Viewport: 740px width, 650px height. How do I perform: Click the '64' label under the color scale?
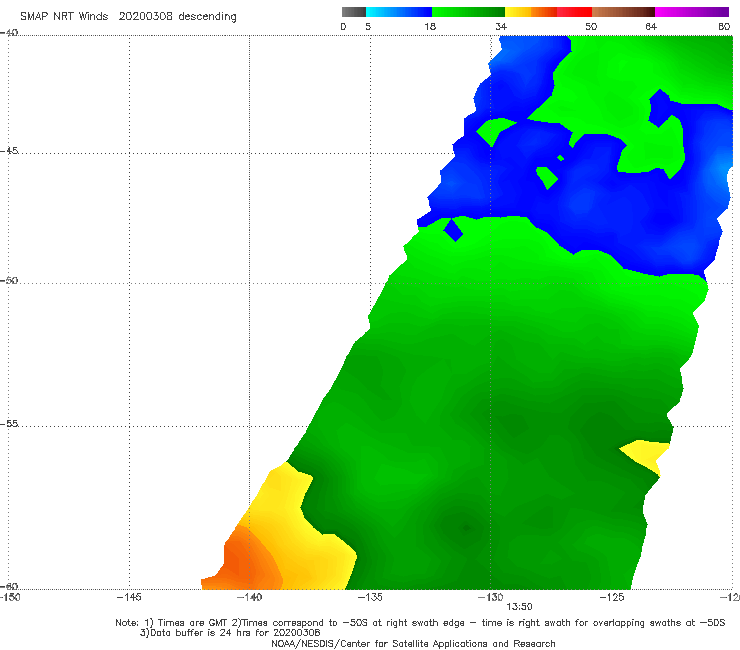pyautogui.click(x=651, y=27)
